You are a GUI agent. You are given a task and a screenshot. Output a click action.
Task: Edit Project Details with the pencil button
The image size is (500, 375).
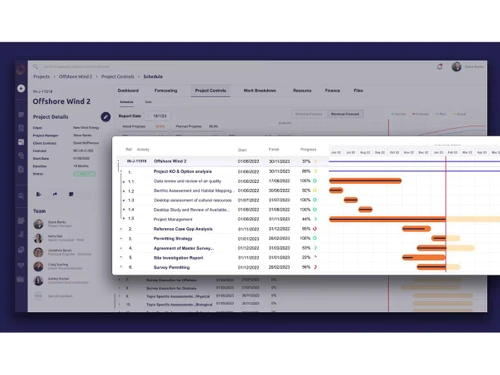click(106, 117)
